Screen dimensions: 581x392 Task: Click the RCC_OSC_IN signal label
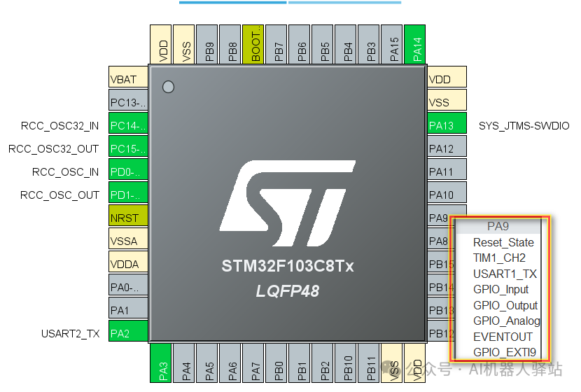point(65,172)
